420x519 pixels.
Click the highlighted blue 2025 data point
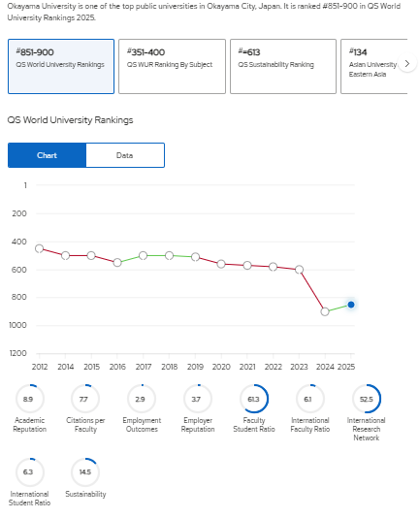coord(351,305)
